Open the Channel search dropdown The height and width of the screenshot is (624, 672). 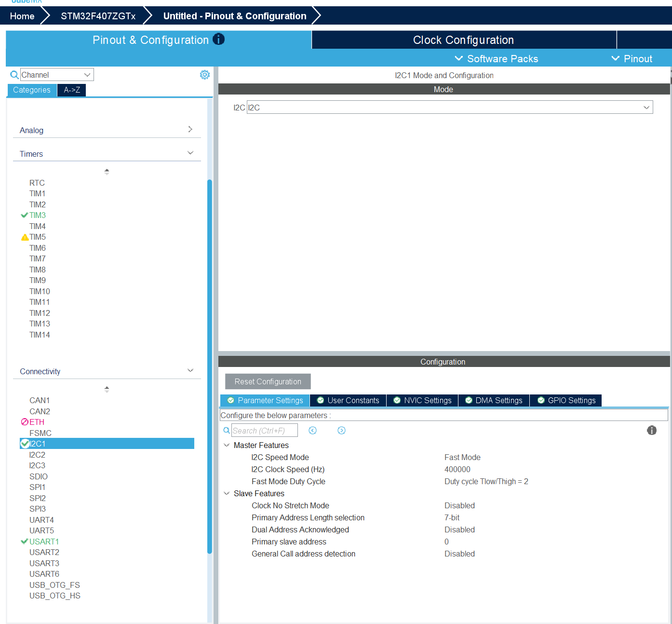pyautogui.click(x=87, y=75)
